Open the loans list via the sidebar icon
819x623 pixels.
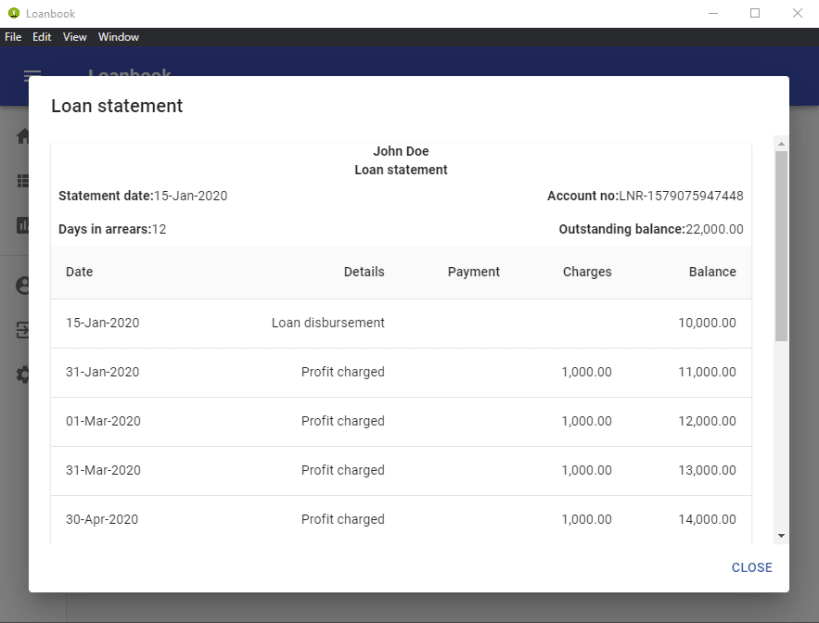[x=22, y=180]
